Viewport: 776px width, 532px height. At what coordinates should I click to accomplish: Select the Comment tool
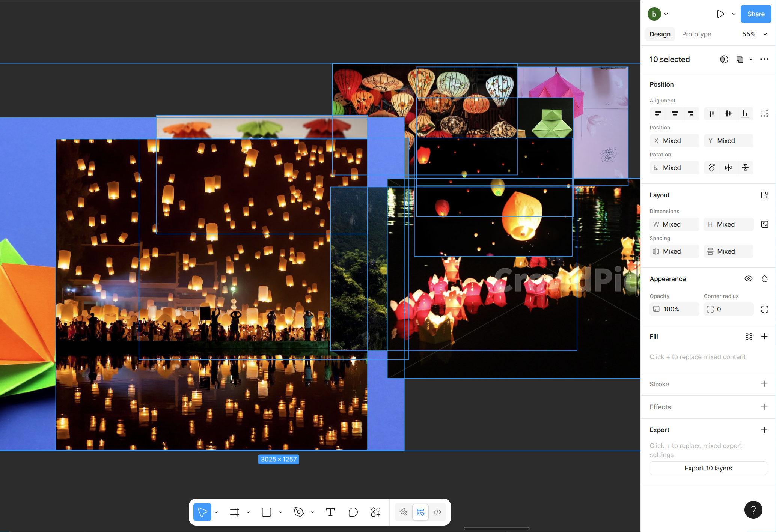353,512
